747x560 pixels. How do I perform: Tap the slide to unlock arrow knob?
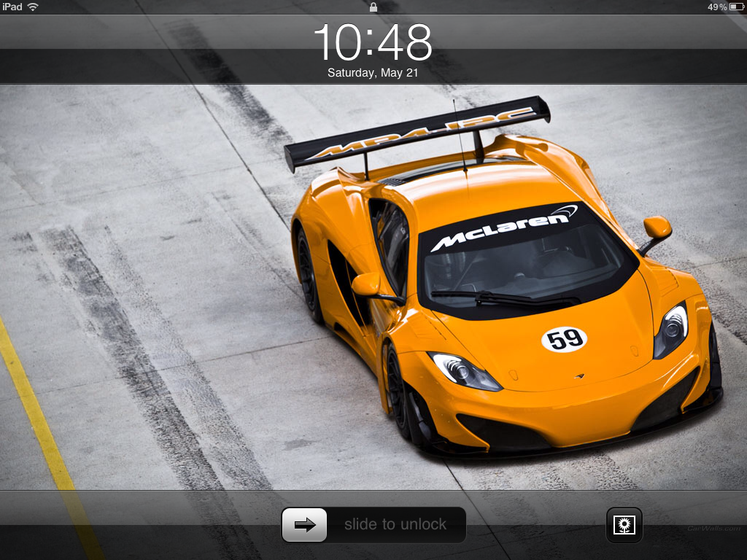pos(304,525)
